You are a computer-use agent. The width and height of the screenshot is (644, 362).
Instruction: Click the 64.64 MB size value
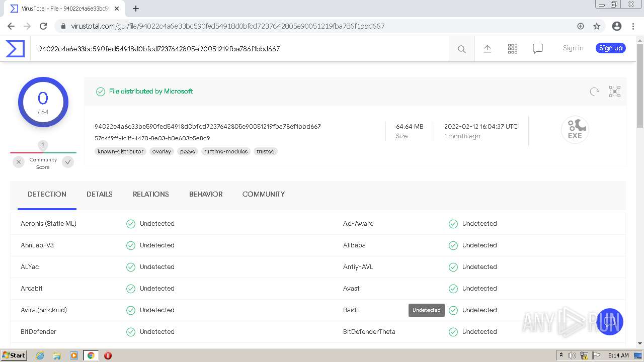410,127
